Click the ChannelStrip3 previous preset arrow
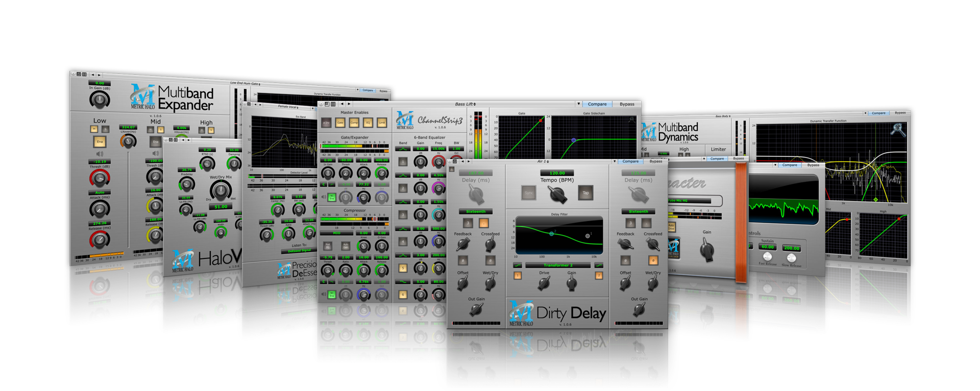 click(341, 104)
